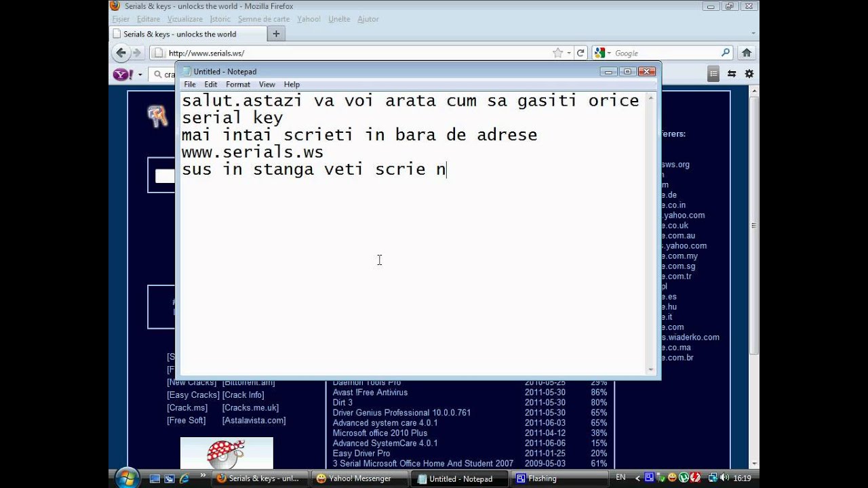The height and width of the screenshot is (488, 868).
Task: Open the Easy Cracks link
Action: point(193,395)
